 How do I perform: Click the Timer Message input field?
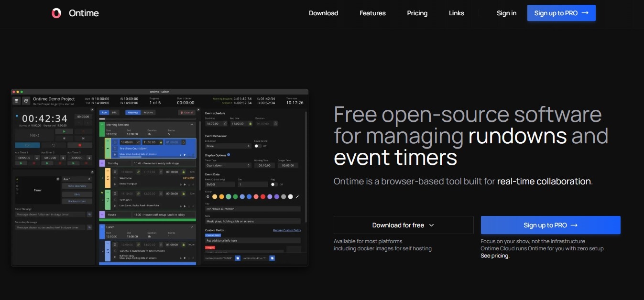(50, 214)
